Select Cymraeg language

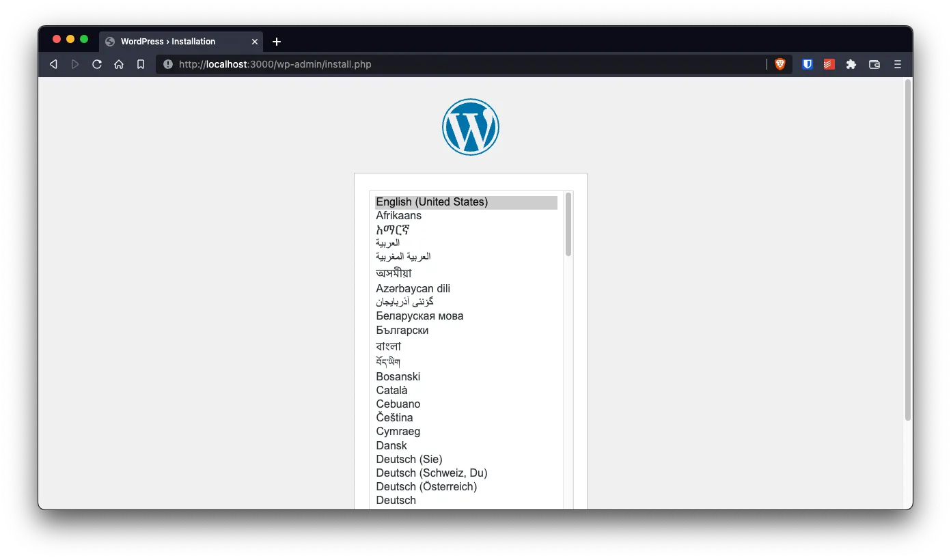tap(466, 432)
